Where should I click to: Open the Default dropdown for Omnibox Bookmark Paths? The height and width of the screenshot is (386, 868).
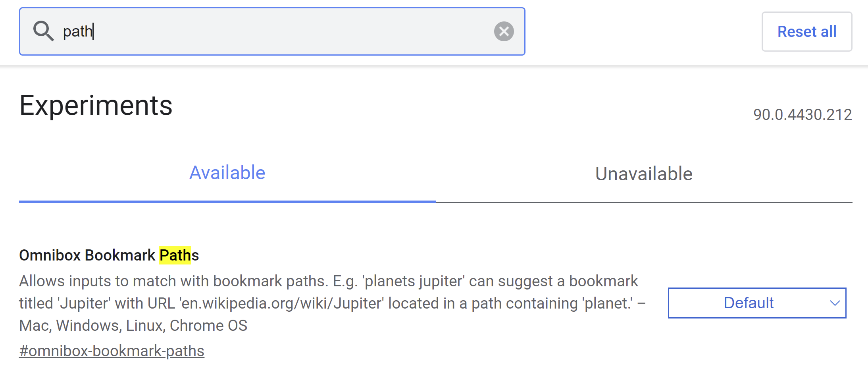(756, 303)
